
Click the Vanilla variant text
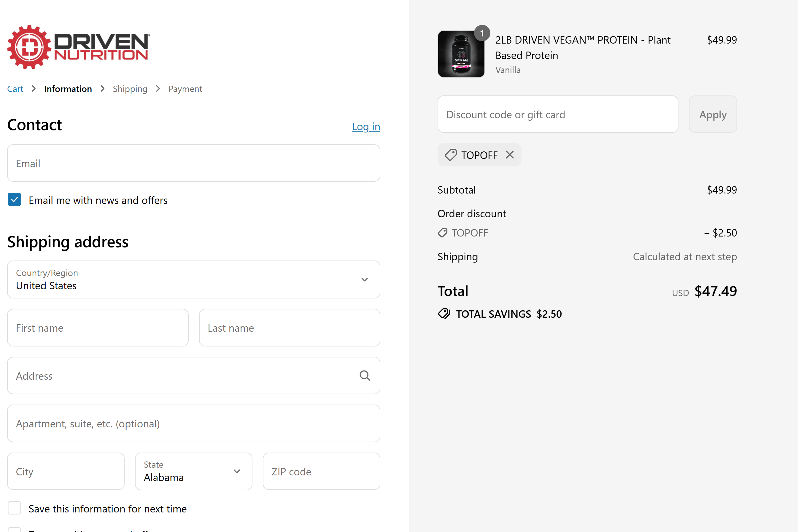(x=508, y=70)
